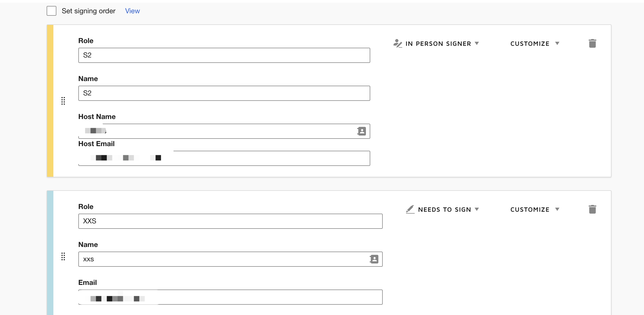
Task: Select the Role field containing XXS
Action: [x=230, y=221]
